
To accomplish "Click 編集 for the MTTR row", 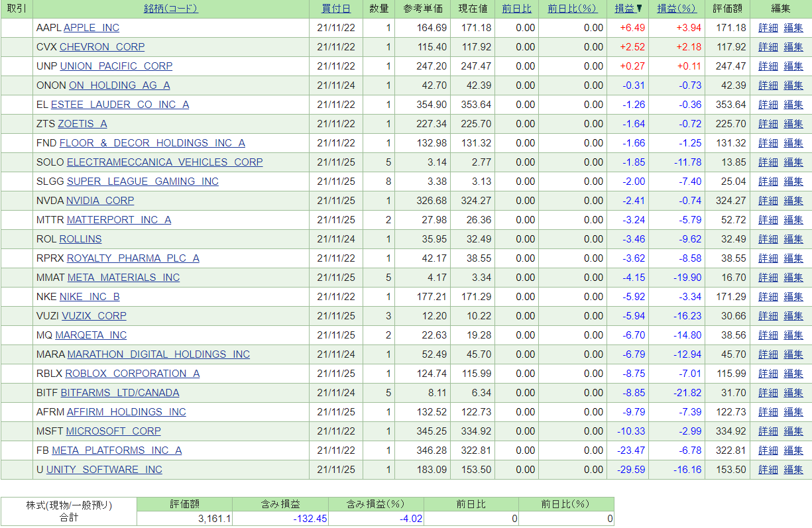I will [x=793, y=220].
